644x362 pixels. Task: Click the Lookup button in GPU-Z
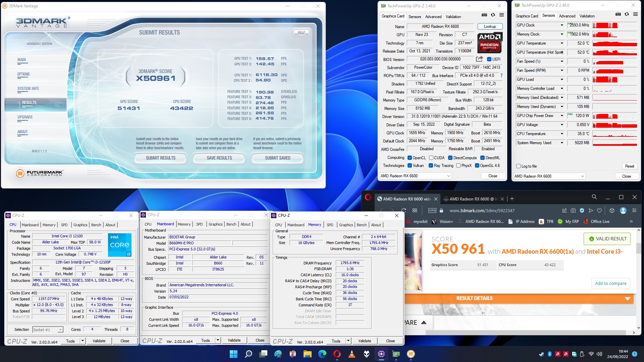pos(490,26)
